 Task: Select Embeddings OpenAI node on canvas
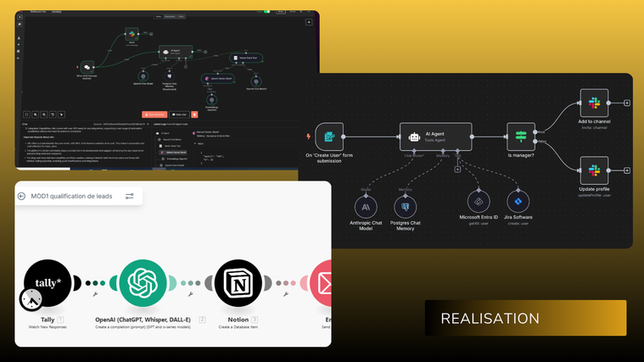(x=211, y=100)
